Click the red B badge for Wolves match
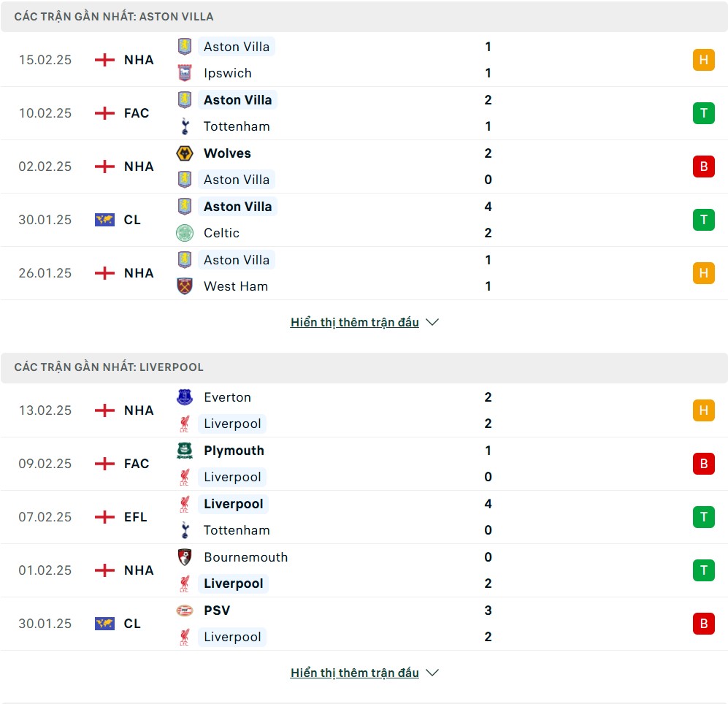The height and width of the screenshot is (704, 728). pyautogui.click(x=703, y=167)
